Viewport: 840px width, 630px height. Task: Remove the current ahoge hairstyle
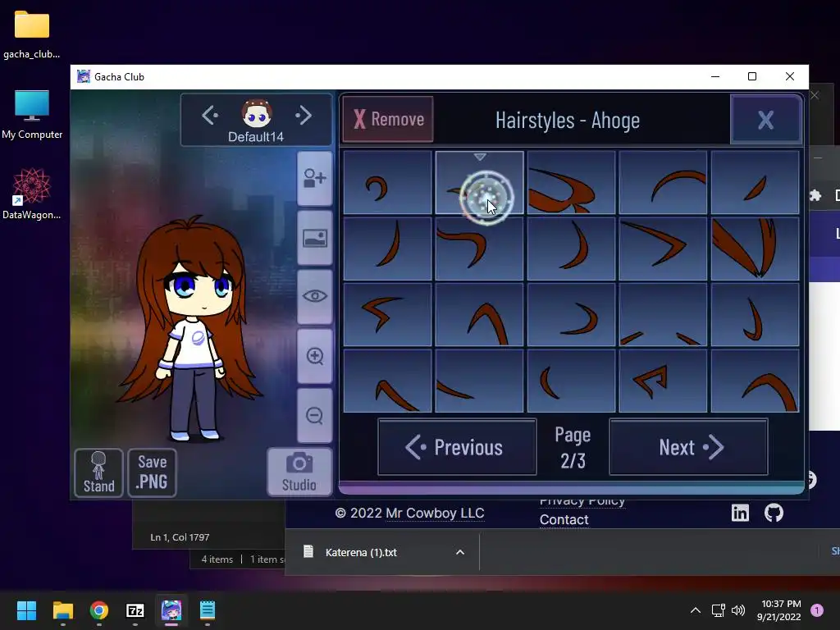(388, 119)
